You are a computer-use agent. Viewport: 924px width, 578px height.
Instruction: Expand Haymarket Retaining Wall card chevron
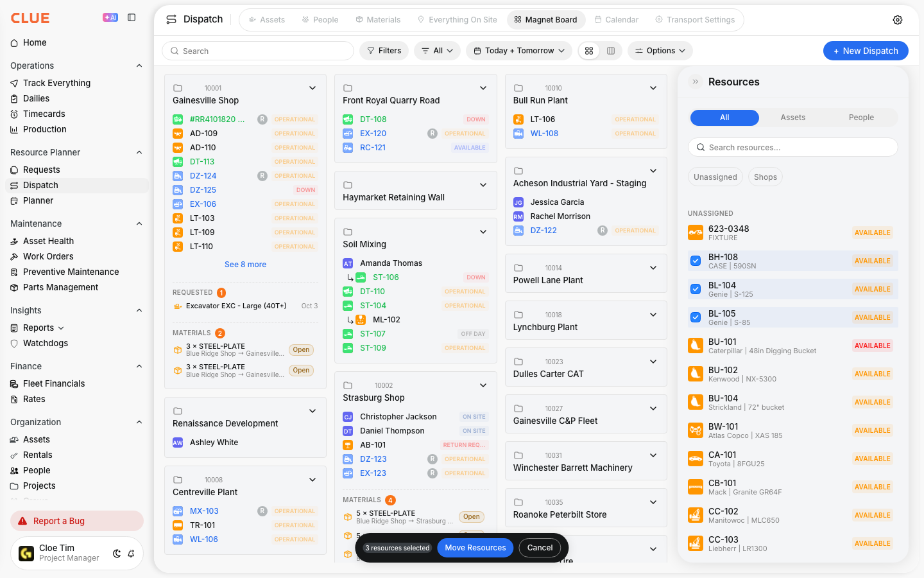coord(483,185)
